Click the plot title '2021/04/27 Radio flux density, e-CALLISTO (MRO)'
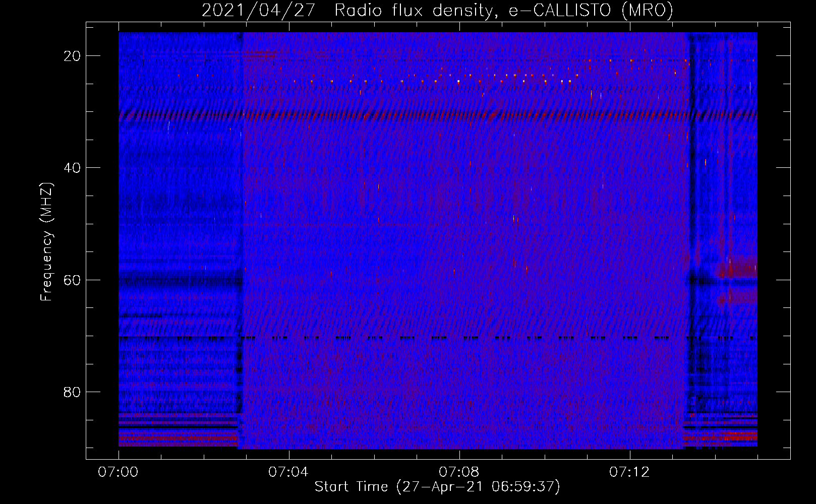The height and width of the screenshot is (504, 816). click(x=437, y=11)
